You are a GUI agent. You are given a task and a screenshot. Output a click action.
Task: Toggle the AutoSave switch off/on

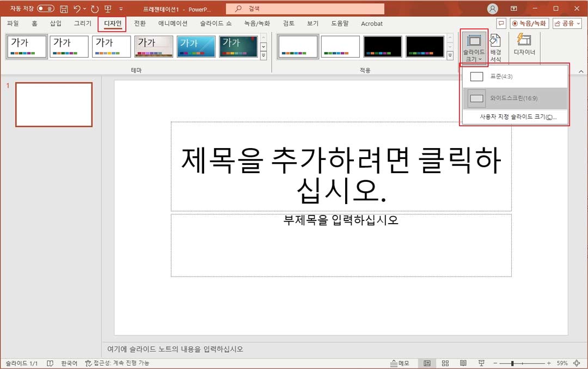(x=45, y=8)
